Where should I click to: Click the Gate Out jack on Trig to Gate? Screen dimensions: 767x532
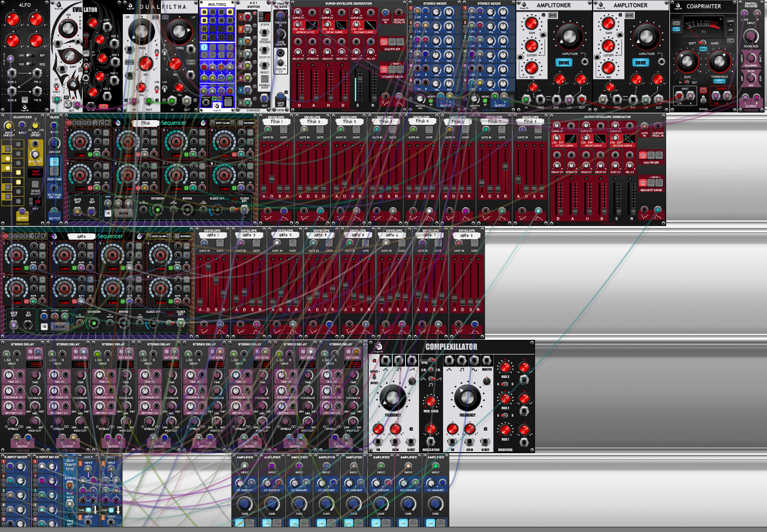pyautogui.click(x=281, y=96)
